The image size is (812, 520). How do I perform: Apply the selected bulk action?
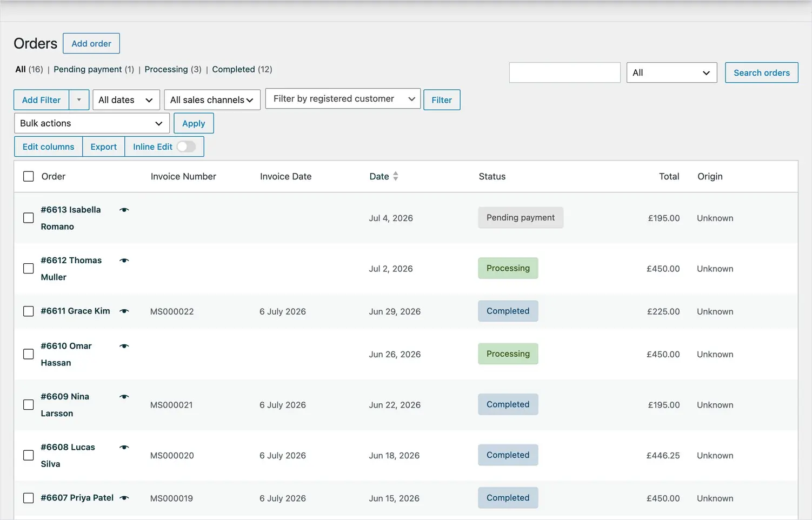click(x=194, y=123)
